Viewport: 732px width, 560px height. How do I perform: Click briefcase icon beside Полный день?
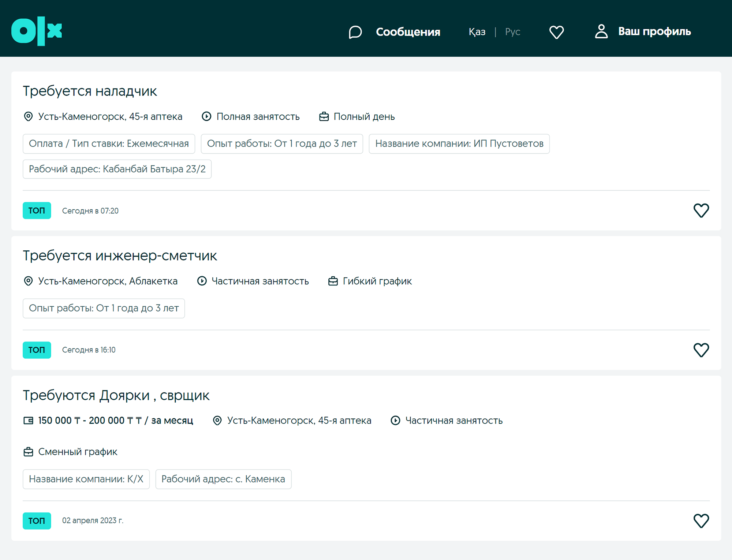click(x=324, y=116)
